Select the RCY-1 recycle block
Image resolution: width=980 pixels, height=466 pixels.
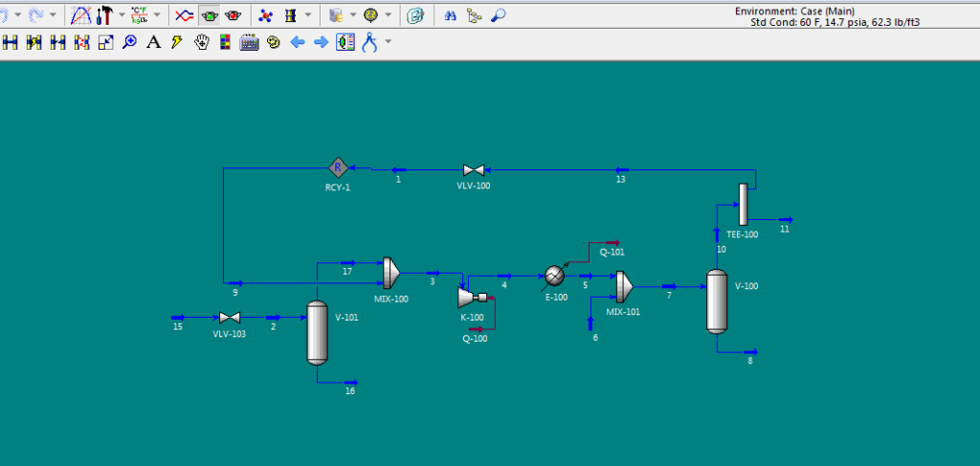tap(338, 167)
